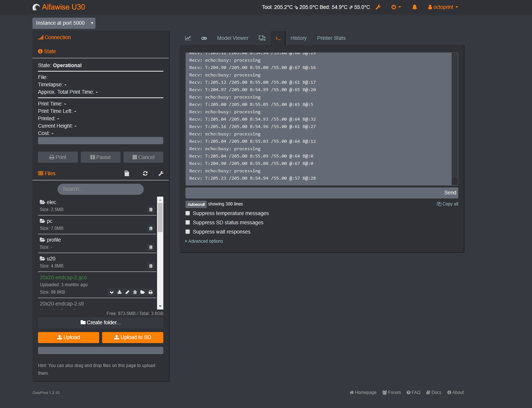Open the Docs footer link
The width and height of the screenshot is (532, 408).
click(x=434, y=393)
